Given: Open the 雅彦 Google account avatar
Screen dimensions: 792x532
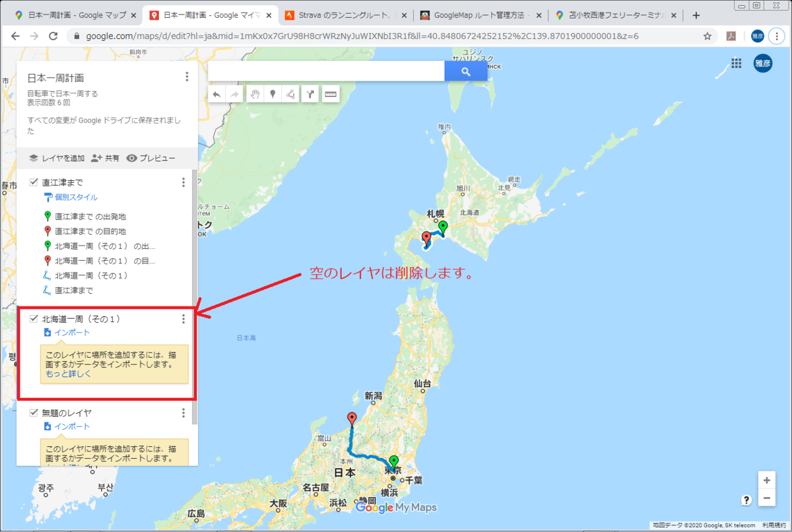Looking at the screenshot, I should coord(763,63).
